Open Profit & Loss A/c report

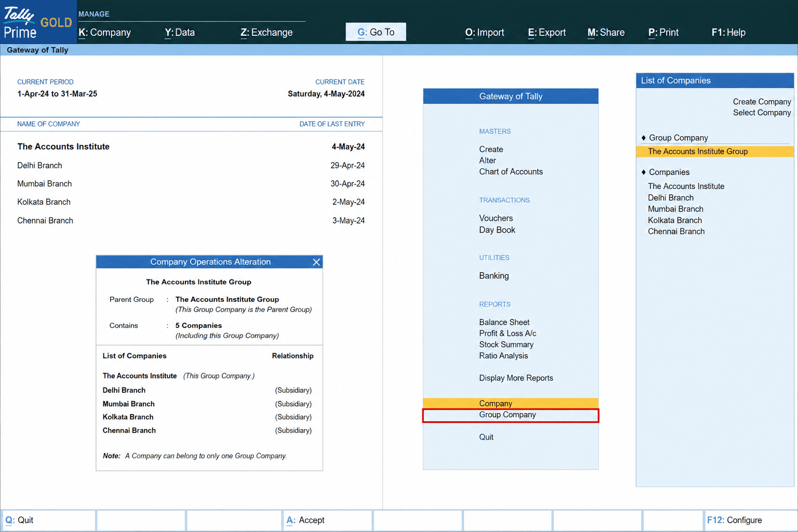coord(508,334)
